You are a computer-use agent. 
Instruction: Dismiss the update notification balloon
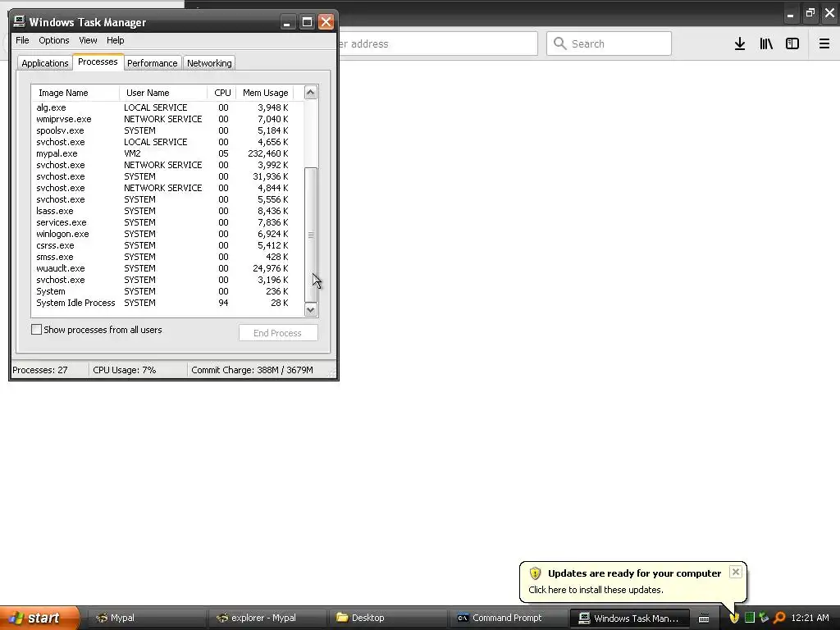pos(736,572)
